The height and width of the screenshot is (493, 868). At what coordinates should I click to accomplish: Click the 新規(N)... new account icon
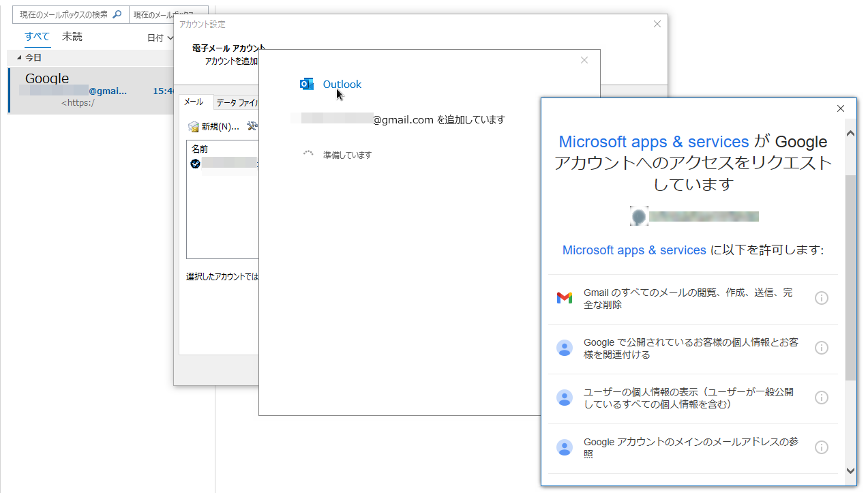(194, 126)
